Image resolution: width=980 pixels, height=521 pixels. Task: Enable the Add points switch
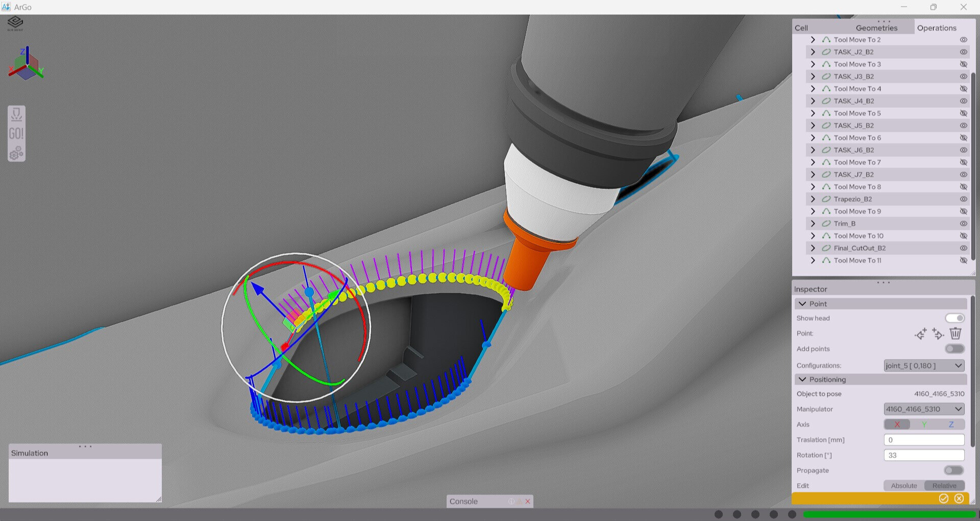pos(954,349)
